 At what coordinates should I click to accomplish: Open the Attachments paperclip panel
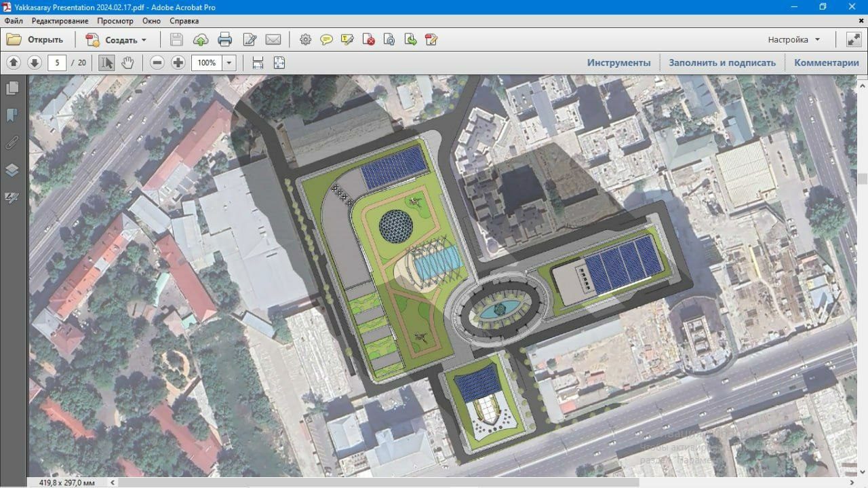tap(12, 143)
